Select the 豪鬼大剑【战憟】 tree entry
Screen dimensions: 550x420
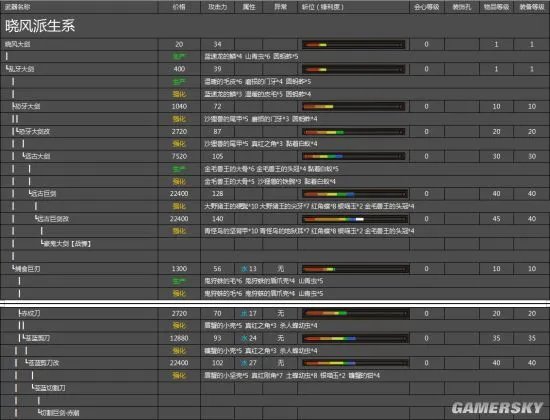[x=66, y=244]
